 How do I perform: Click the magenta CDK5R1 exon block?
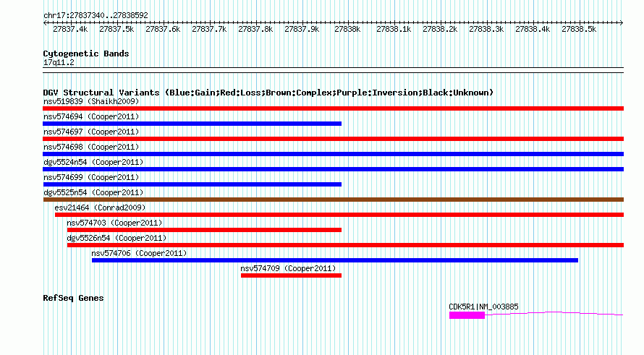coord(467,315)
